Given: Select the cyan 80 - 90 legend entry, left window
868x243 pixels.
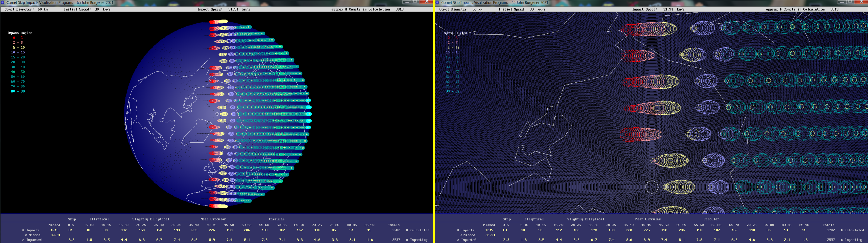Looking at the screenshot, I should point(18,91).
